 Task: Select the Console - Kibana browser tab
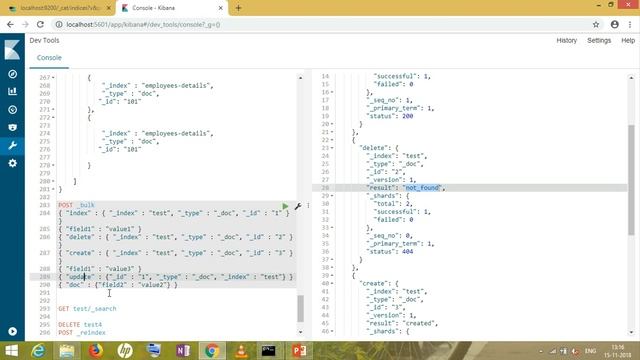(171, 8)
